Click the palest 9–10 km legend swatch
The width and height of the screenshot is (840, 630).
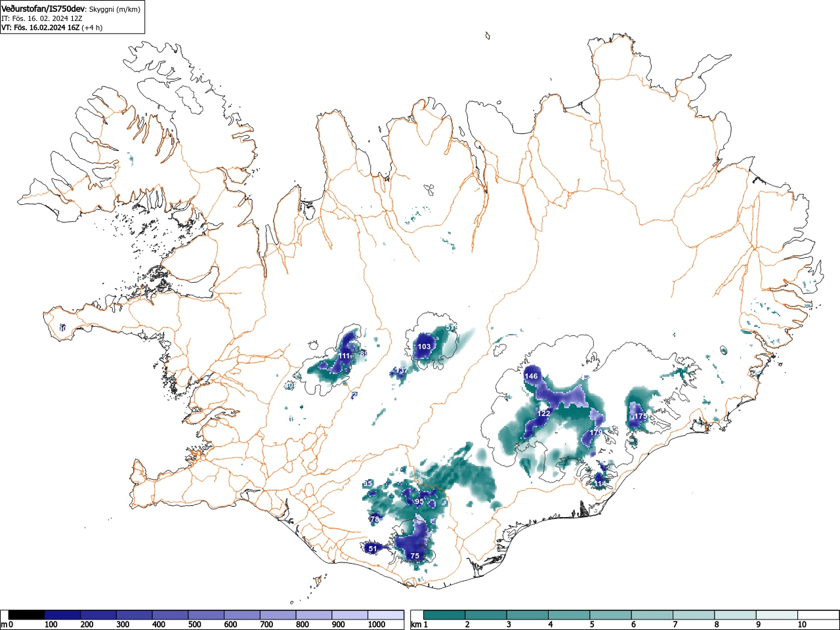pos(776,615)
